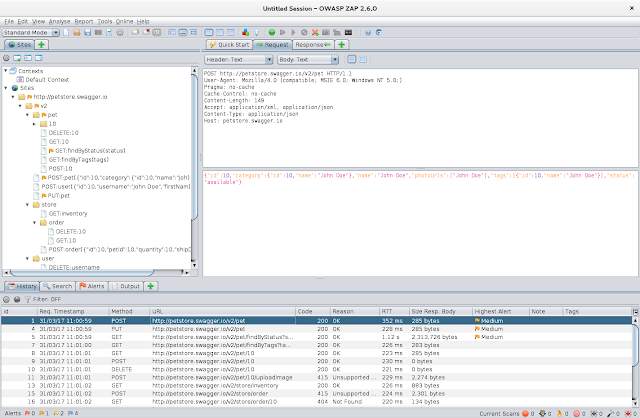Open the Search tab with the magnifier icon

point(58,286)
